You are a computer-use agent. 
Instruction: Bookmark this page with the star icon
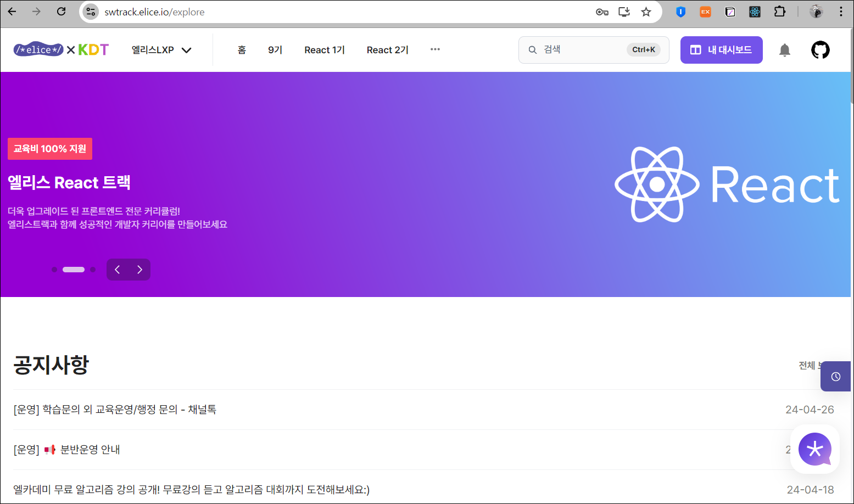[646, 12]
